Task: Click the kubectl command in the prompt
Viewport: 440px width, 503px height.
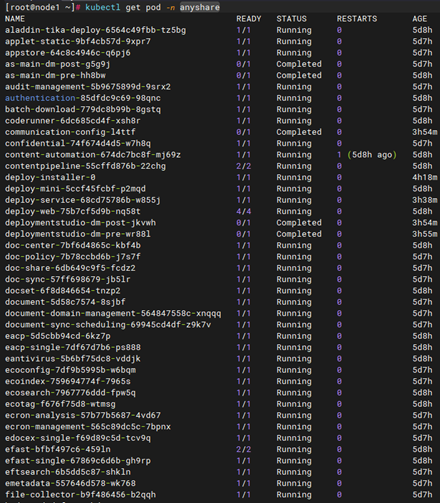Action: pyautogui.click(x=103, y=7)
